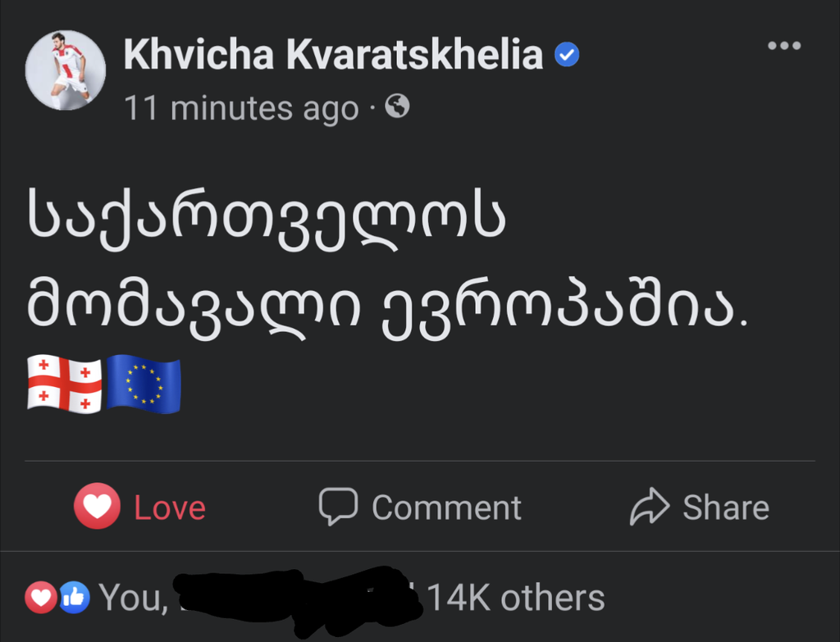
Task: Open the Khvicha Kvaratskhelia profile name link
Action: 333,55
